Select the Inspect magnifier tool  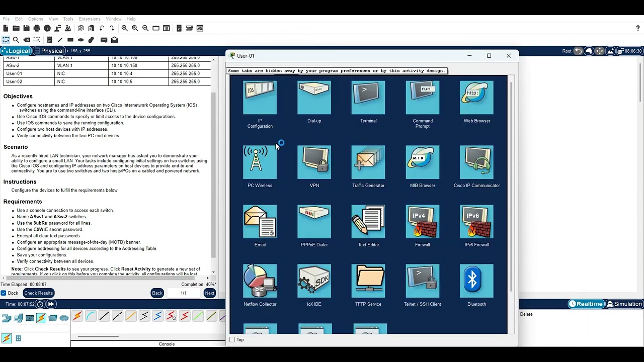(x=16, y=40)
